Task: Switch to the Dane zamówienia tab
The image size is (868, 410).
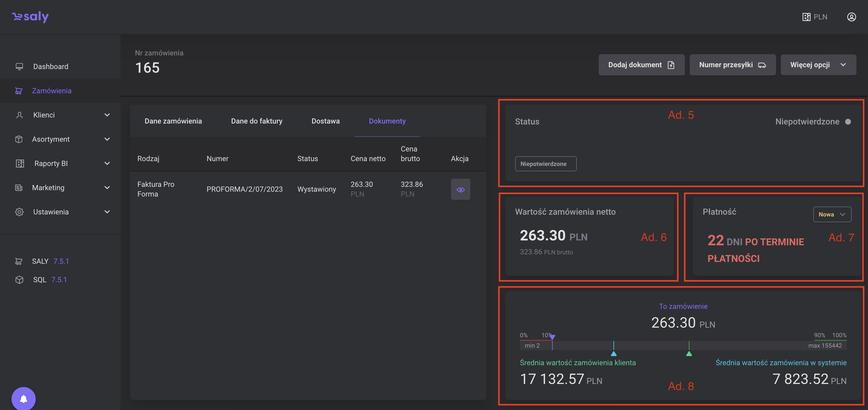Action: click(173, 121)
